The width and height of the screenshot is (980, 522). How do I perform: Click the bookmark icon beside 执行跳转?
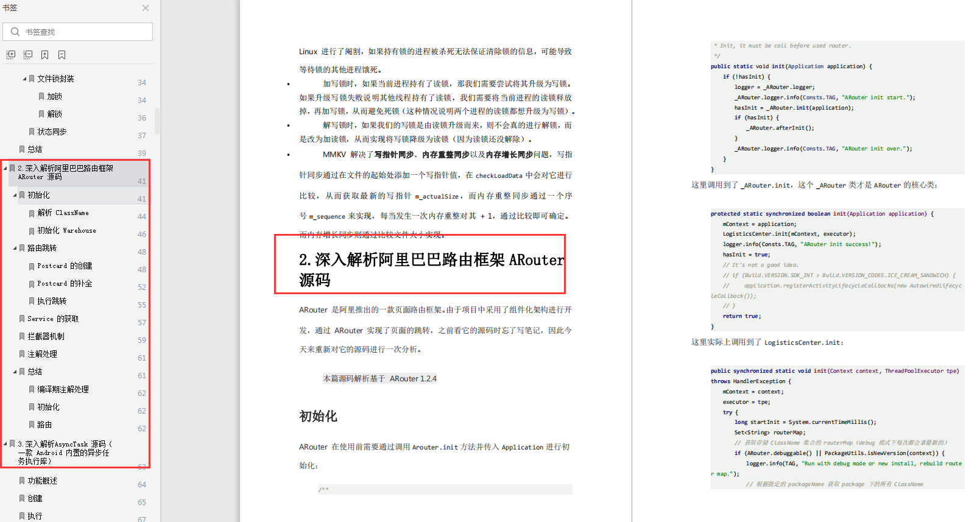point(32,302)
